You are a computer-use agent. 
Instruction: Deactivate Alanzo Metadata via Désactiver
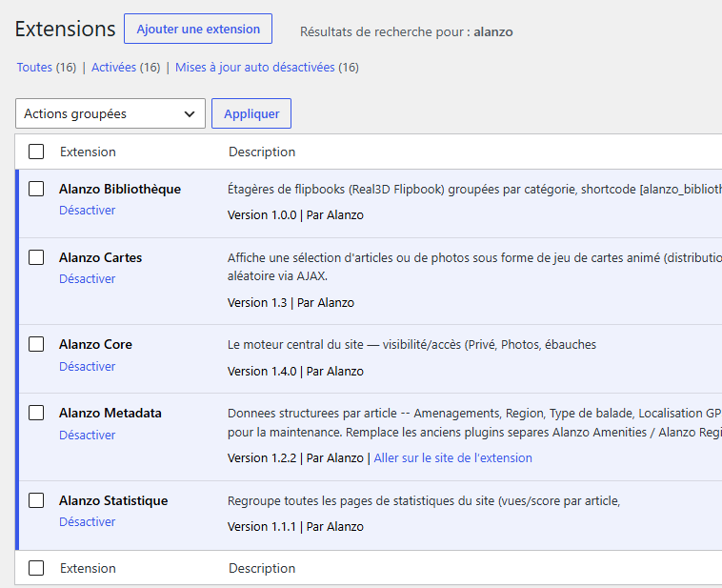pyautogui.click(x=87, y=435)
